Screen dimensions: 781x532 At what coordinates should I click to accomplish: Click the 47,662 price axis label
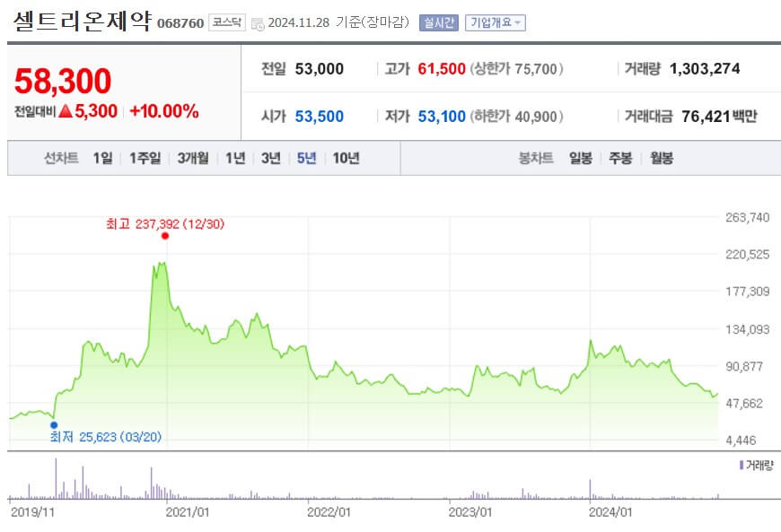(x=744, y=403)
